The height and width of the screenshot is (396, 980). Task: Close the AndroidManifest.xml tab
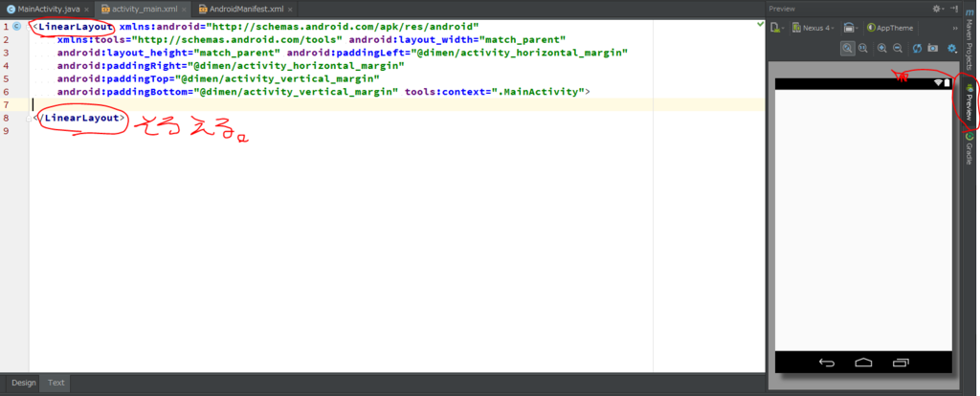pos(291,10)
